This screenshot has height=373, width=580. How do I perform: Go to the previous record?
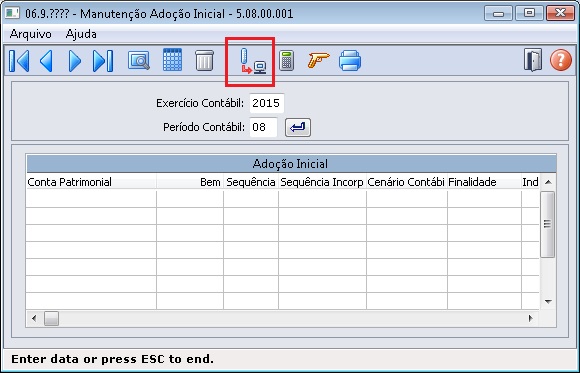pyautogui.click(x=46, y=61)
